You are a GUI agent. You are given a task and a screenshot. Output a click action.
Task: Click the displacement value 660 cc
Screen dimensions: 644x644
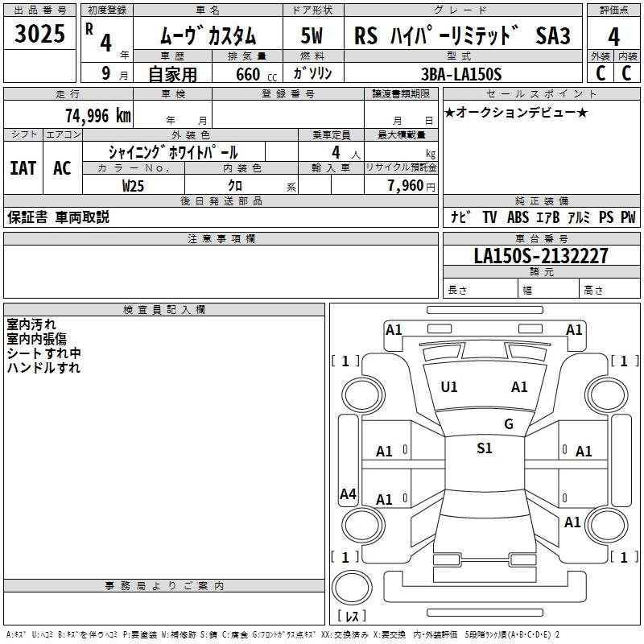click(x=256, y=74)
